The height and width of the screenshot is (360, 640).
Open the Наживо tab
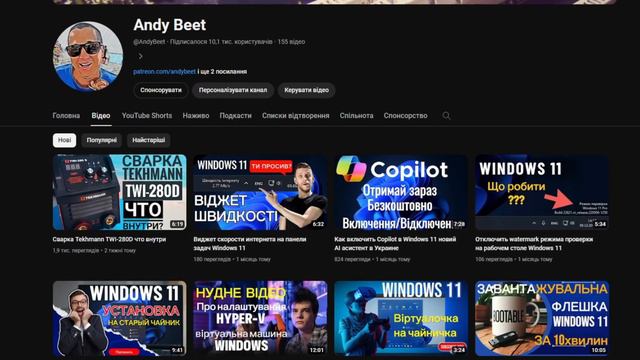[196, 116]
